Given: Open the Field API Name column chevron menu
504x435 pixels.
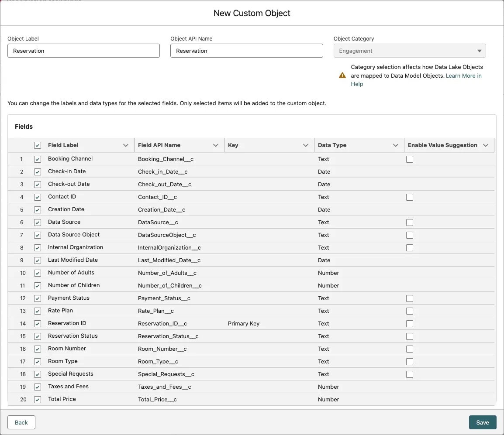Looking at the screenshot, I should [x=216, y=145].
